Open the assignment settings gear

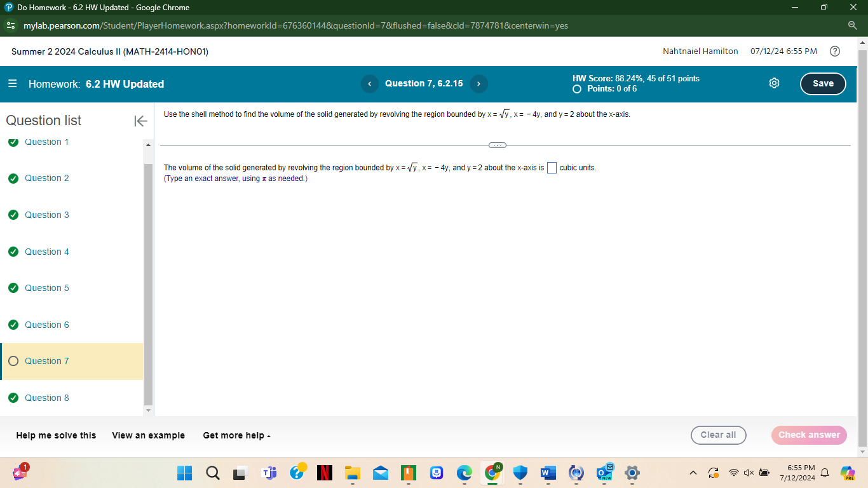[774, 83]
